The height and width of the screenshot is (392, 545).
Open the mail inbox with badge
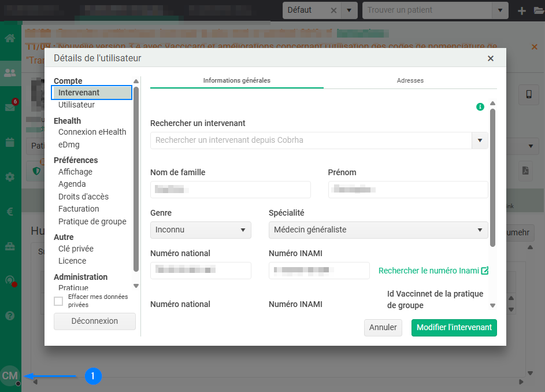[x=10, y=108]
